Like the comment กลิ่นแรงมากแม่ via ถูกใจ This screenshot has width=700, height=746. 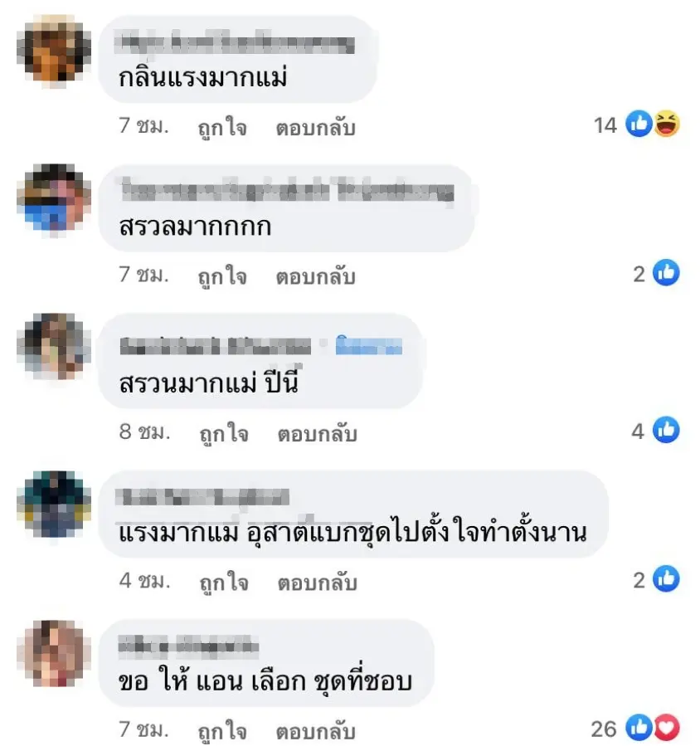(222, 128)
